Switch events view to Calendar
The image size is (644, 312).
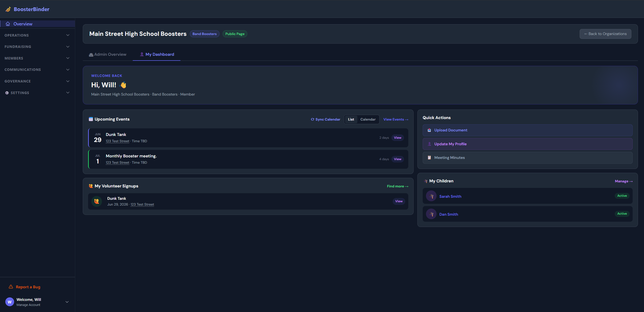tap(368, 120)
